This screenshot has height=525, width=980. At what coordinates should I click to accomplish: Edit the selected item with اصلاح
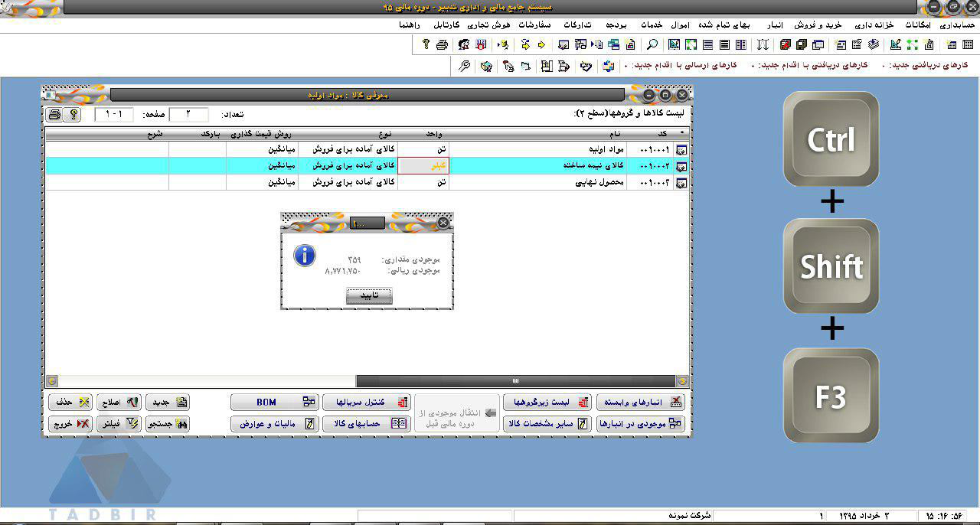coord(119,402)
